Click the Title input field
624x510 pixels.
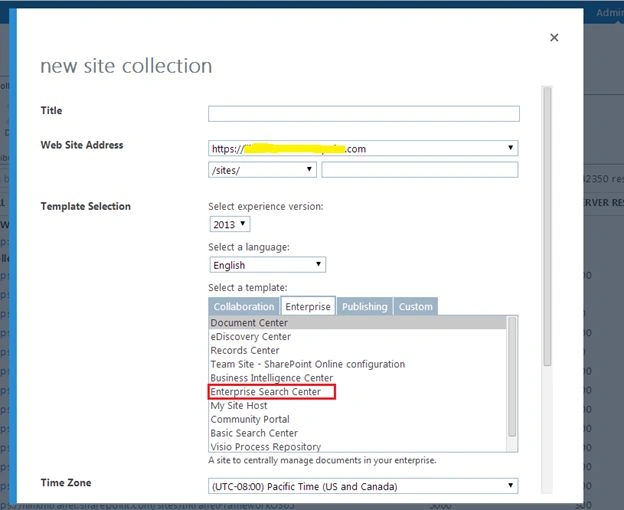pos(364,114)
